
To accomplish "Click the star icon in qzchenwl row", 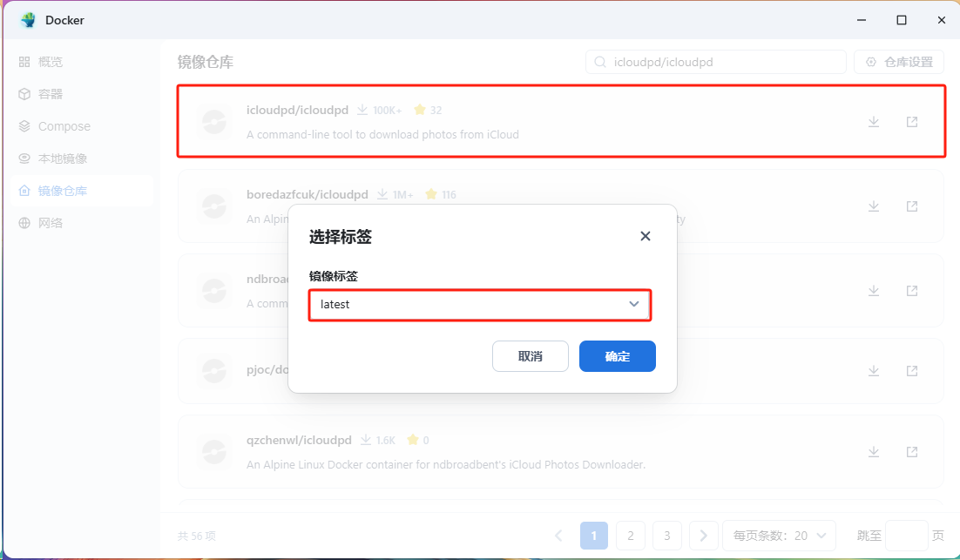I will coord(413,440).
